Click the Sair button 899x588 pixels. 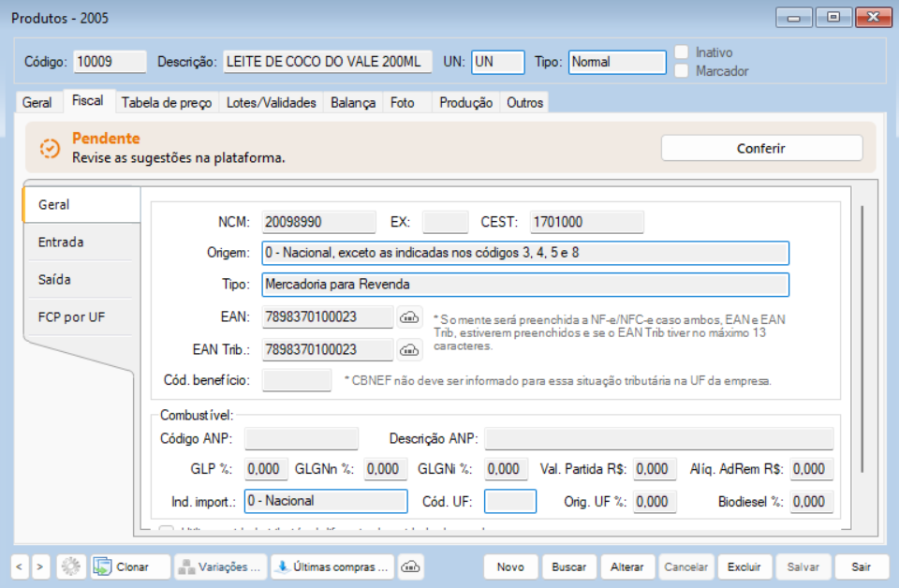pyautogui.click(x=862, y=566)
